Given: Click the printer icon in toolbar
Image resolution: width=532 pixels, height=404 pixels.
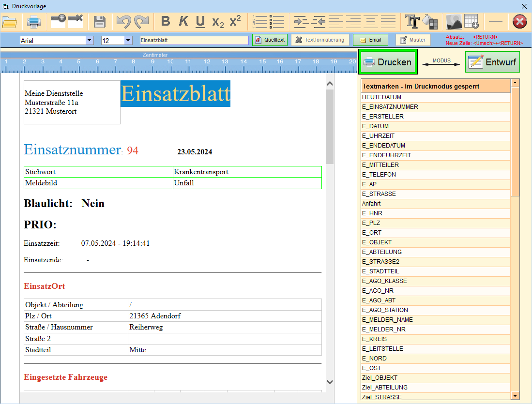Looking at the screenshot, I should [x=33, y=22].
